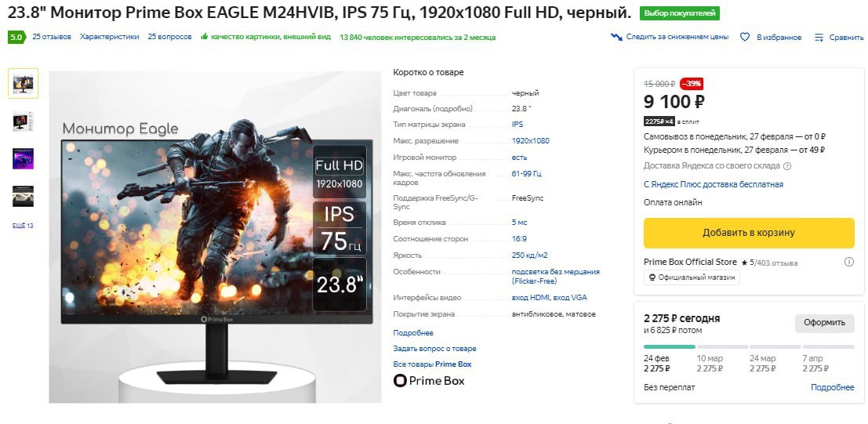This screenshot has width=868, height=424.
Task: Open the Задать вопрос о товаре link
Action: click(434, 349)
